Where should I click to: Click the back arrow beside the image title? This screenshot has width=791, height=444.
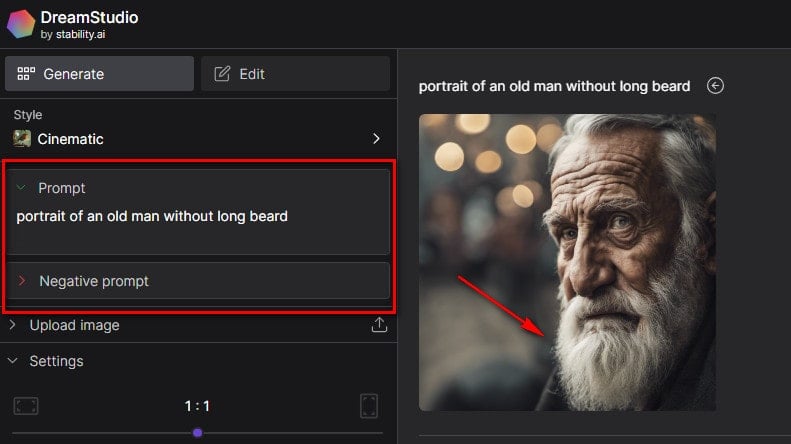[715, 86]
